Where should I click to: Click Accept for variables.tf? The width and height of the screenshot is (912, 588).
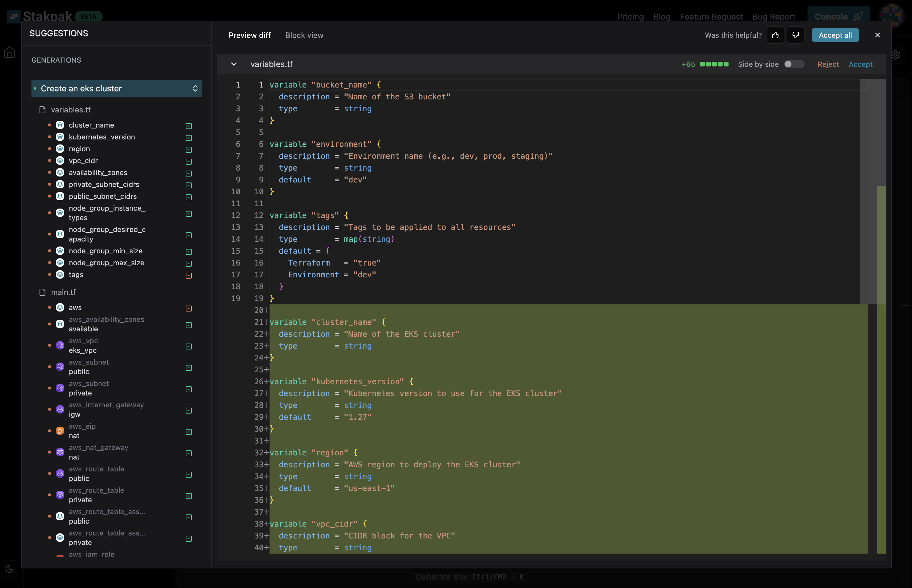(860, 64)
